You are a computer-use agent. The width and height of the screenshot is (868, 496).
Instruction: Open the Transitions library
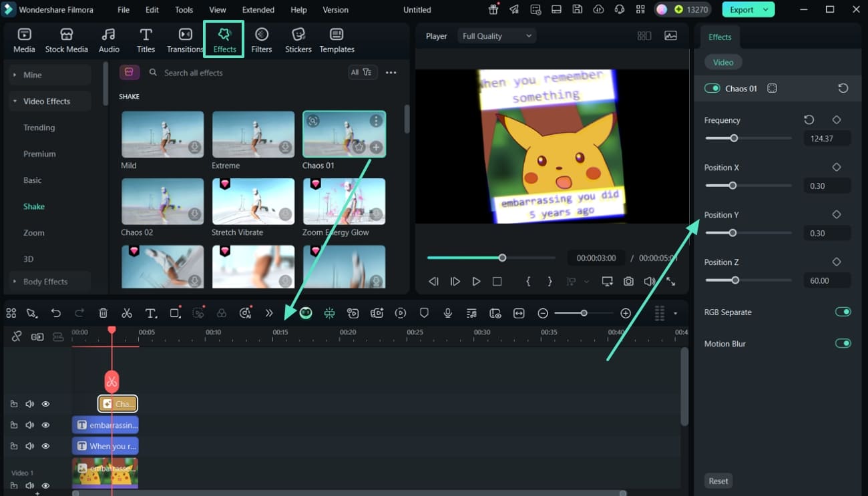pyautogui.click(x=185, y=41)
